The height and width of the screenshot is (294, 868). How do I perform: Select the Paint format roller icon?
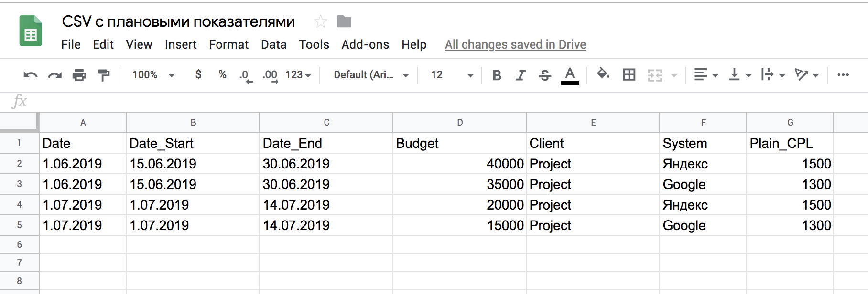coord(104,75)
